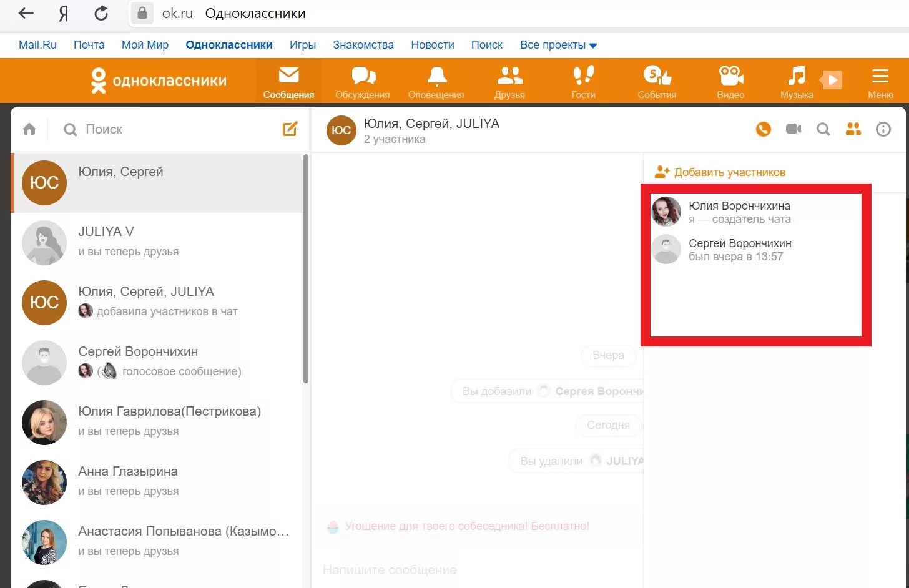Open the Mail.Ru link
Image resolution: width=909 pixels, height=588 pixels.
[37, 45]
